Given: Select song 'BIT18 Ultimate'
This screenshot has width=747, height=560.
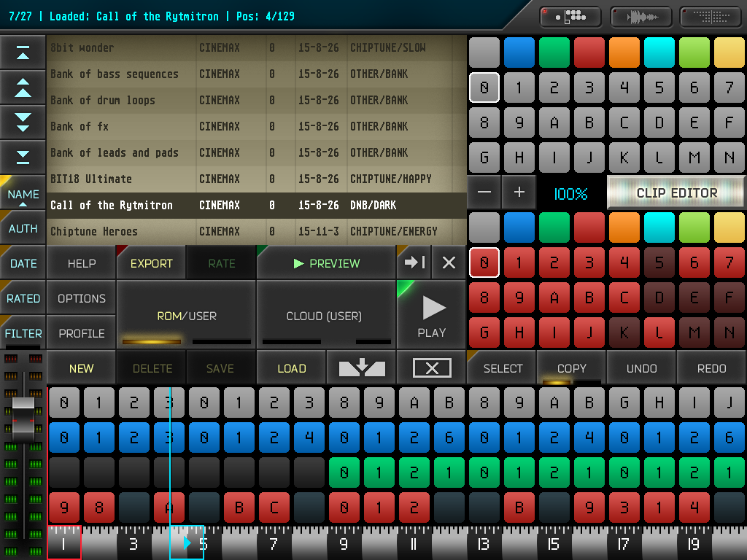Looking at the screenshot, I should coord(256,179).
